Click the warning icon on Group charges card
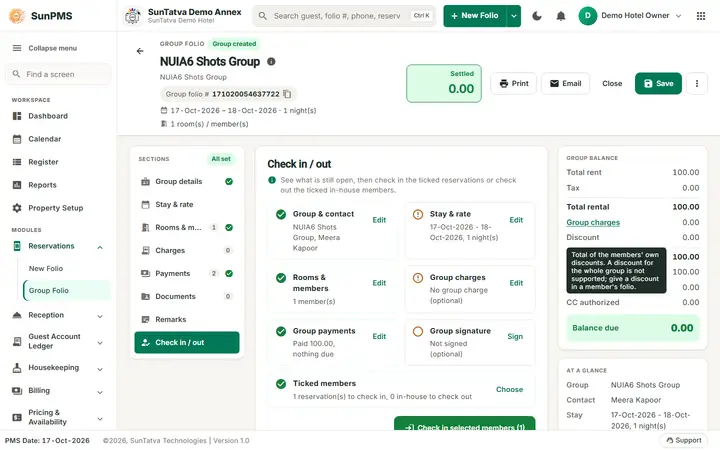This screenshot has width=720, height=450. click(x=418, y=278)
